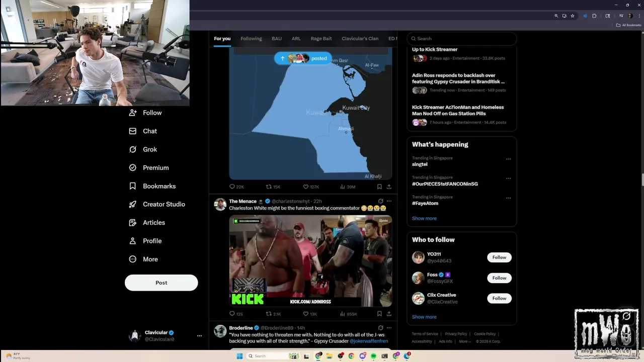Image resolution: width=644 pixels, height=362 pixels.
Task: Bookmark this page with the star icon
Action: pos(573,16)
